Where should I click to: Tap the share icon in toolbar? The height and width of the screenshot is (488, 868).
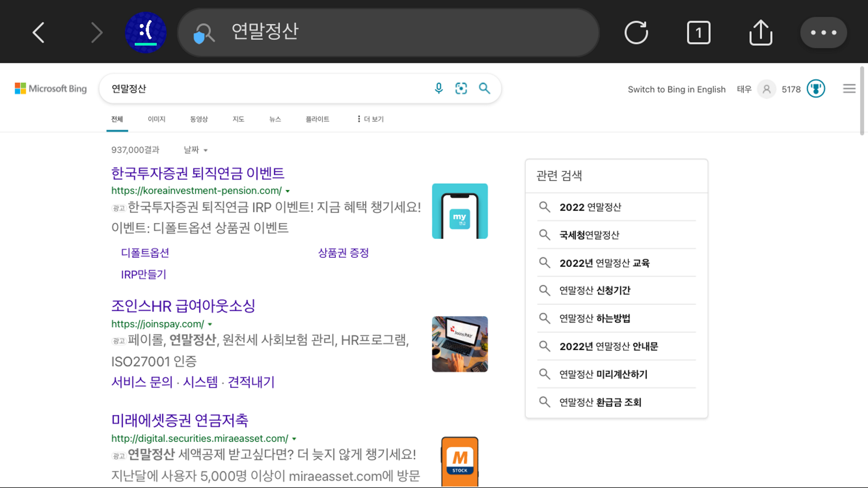click(761, 33)
